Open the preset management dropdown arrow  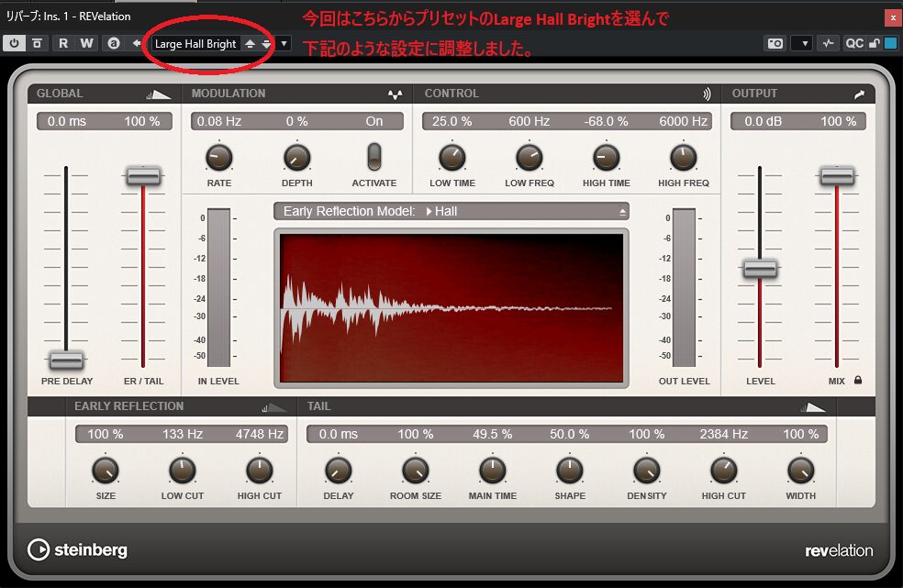[x=284, y=44]
